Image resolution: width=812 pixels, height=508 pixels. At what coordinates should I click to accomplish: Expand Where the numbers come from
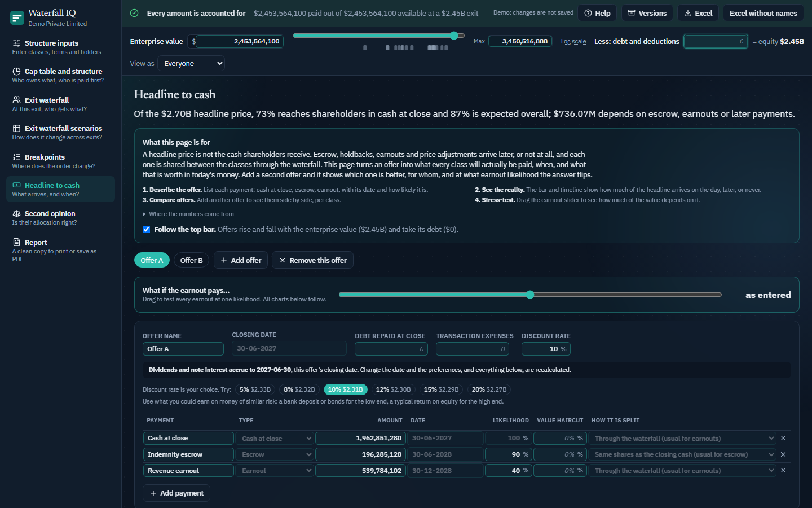coord(188,214)
